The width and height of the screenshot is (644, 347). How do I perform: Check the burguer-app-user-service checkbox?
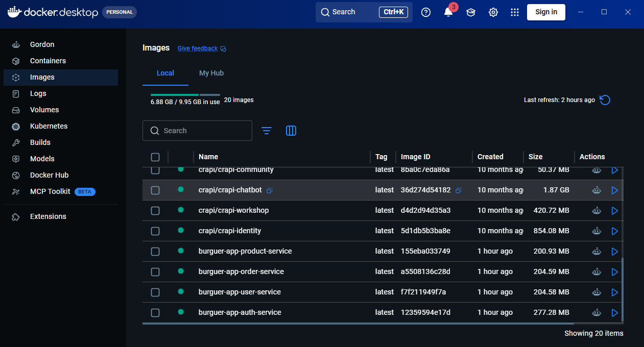pyautogui.click(x=155, y=292)
